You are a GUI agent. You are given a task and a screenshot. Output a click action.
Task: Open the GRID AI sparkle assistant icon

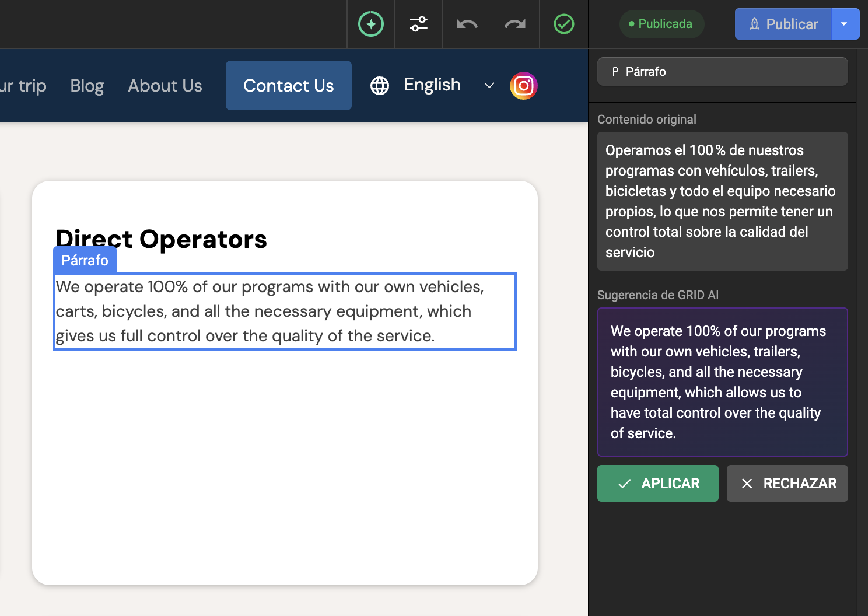[371, 24]
